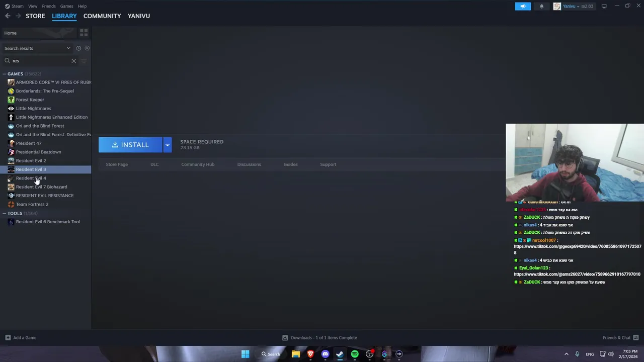Viewport: 644px width, 362px height.
Task: Open the Friends menu
Action: pyautogui.click(x=49, y=6)
